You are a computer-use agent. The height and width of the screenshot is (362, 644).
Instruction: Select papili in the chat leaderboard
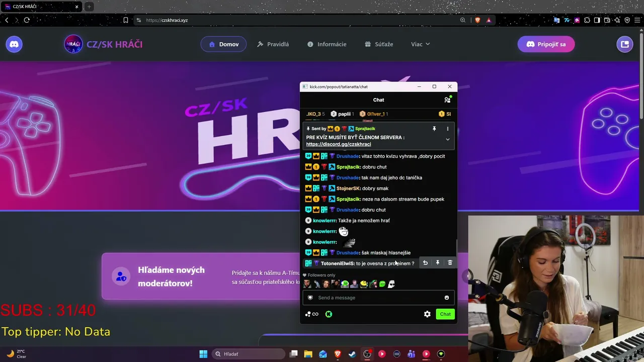click(342, 114)
